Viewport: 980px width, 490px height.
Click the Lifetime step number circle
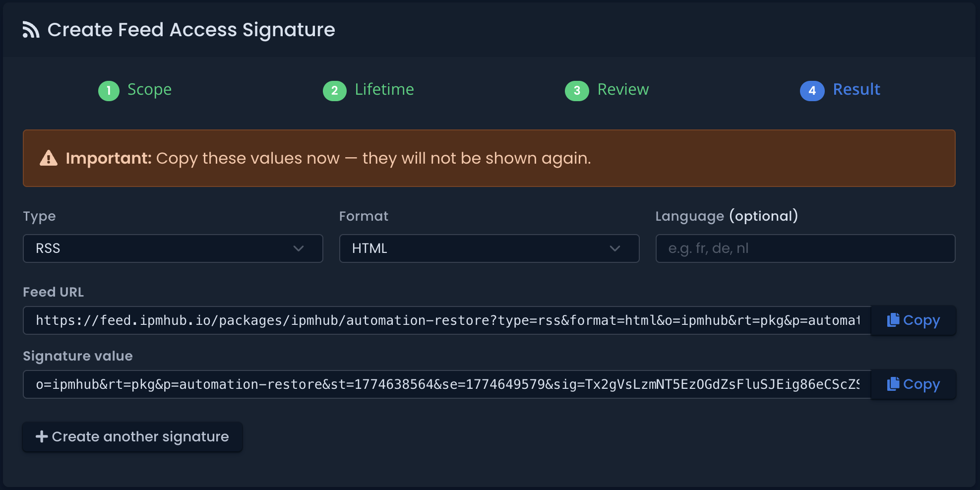(335, 91)
